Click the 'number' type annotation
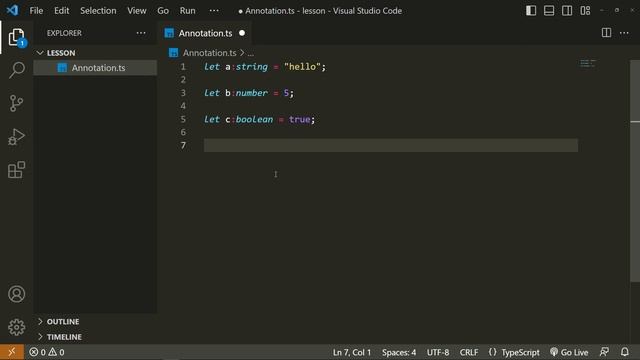Screen dimensions: 640x360 pos(251,93)
